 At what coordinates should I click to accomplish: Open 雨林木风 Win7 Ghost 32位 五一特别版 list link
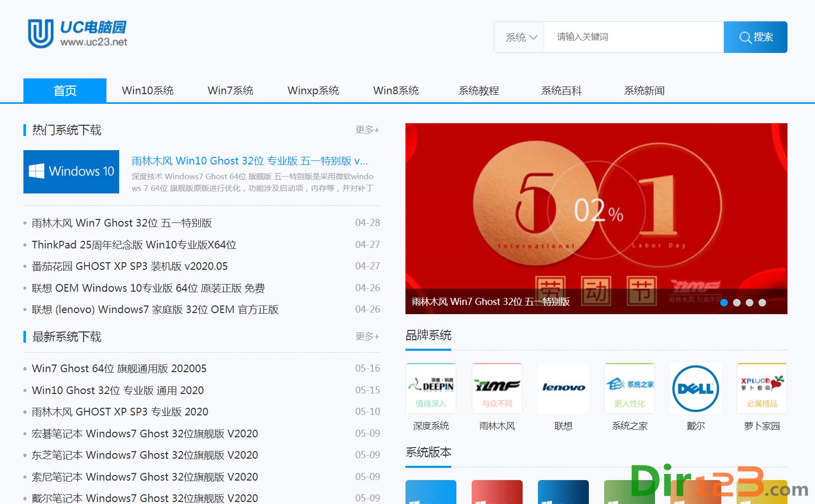(x=122, y=223)
